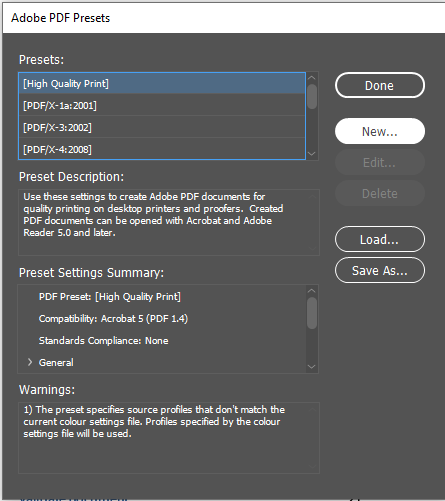Viewport: 445px width, 501px height.
Task: Click the Presets list scrollbar thumb
Action: 312,97
